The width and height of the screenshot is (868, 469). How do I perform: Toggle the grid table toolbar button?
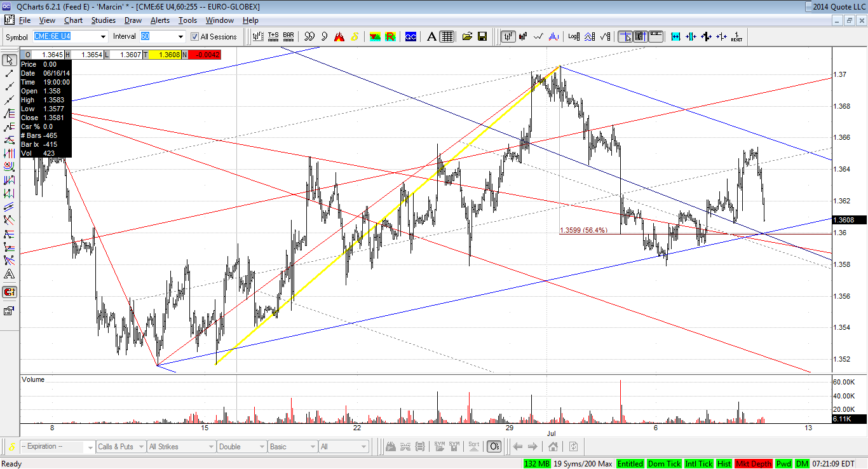[x=447, y=36]
